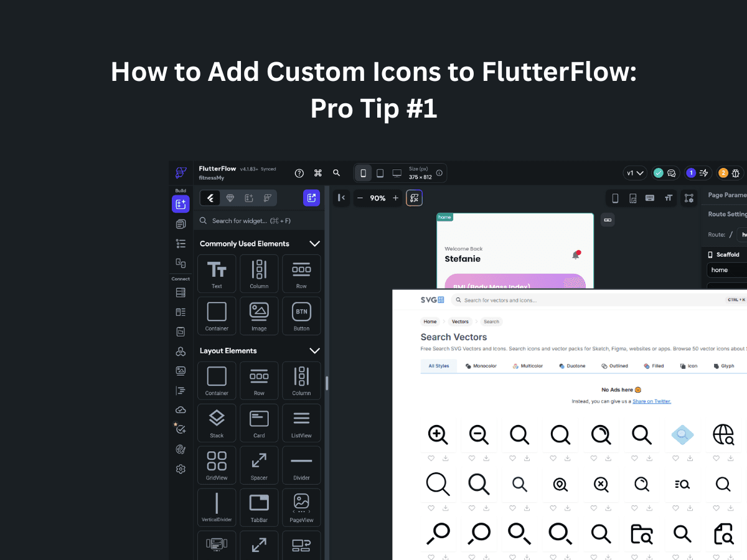Collapse the left panel with the arrow button
747x560 pixels.
341,198
